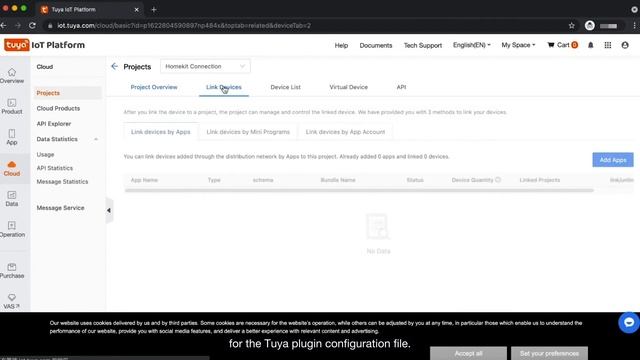Open the Documents link

(376, 45)
